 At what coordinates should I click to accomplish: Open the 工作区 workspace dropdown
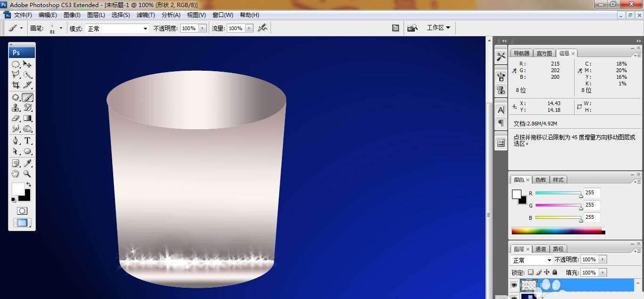coord(438,28)
